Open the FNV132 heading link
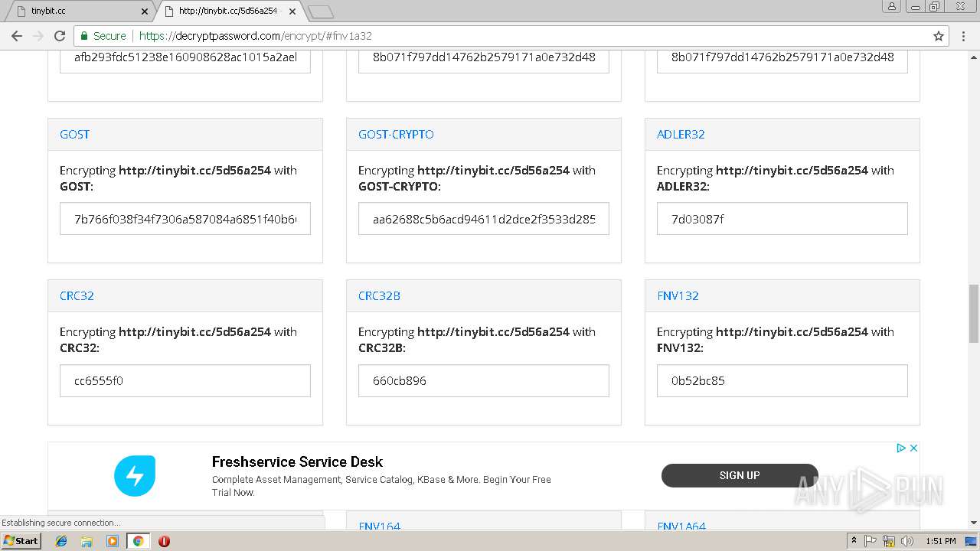Image resolution: width=980 pixels, height=551 pixels. pyautogui.click(x=678, y=295)
